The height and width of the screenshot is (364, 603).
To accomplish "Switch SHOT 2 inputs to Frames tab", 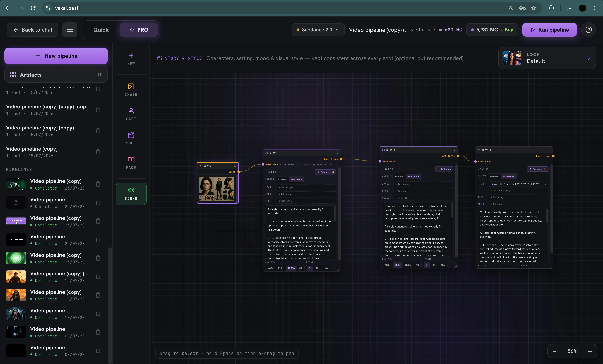I will click(x=399, y=176).
